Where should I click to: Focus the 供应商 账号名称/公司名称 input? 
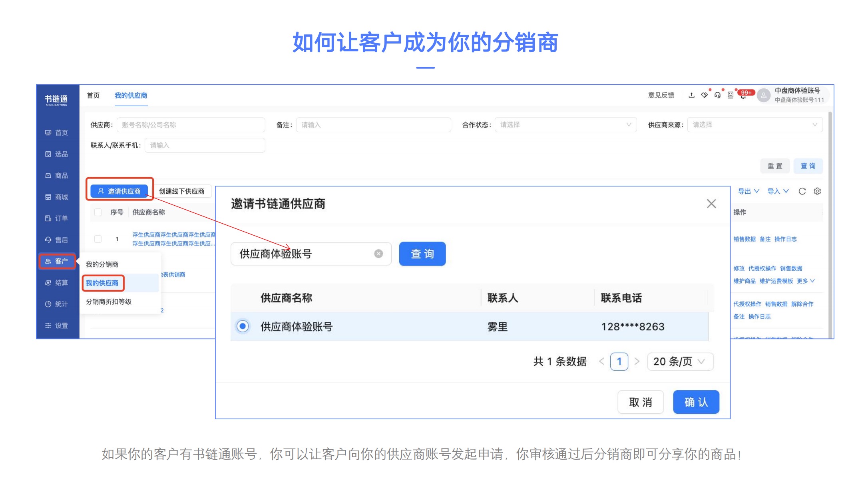pos(191,125)
